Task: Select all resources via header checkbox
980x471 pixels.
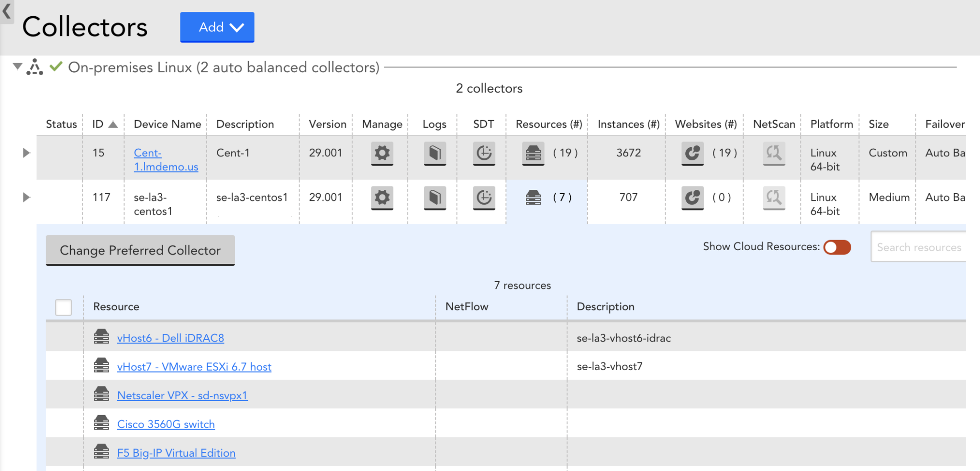Action: [x=63, y=307]
